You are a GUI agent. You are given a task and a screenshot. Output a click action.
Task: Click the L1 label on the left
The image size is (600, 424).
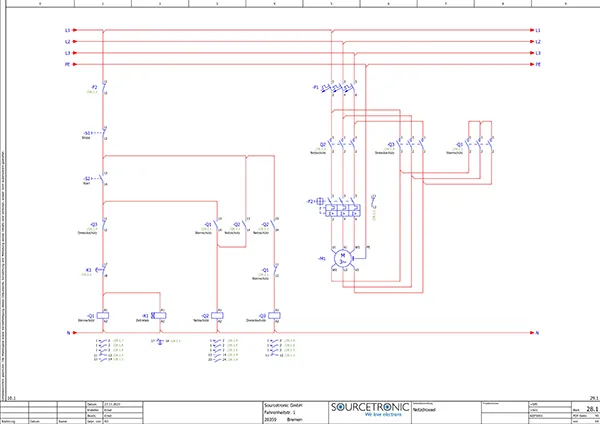click(x=67, y=30)
